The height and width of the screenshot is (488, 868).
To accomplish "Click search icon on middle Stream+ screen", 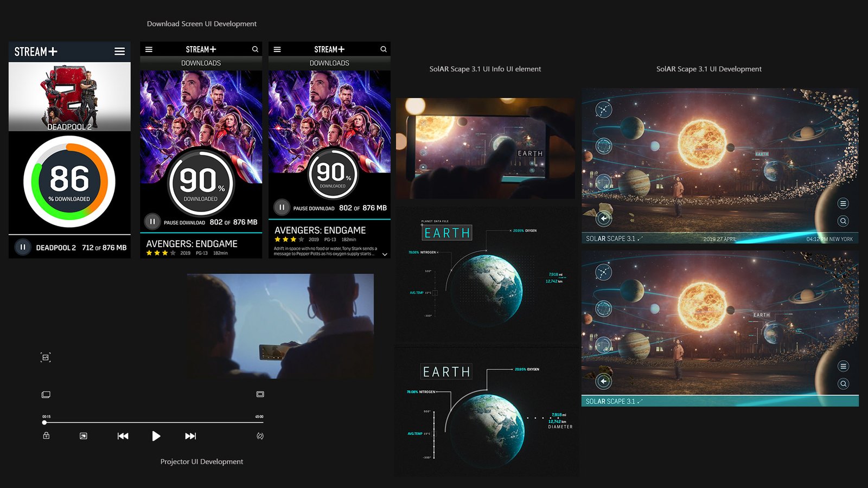I will (255, 49).
